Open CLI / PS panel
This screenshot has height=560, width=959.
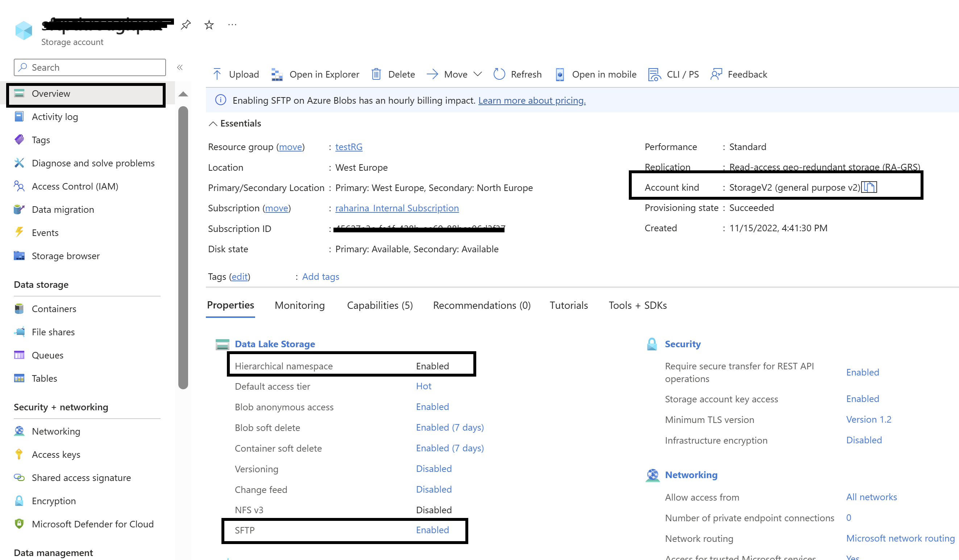click(673, 74)
